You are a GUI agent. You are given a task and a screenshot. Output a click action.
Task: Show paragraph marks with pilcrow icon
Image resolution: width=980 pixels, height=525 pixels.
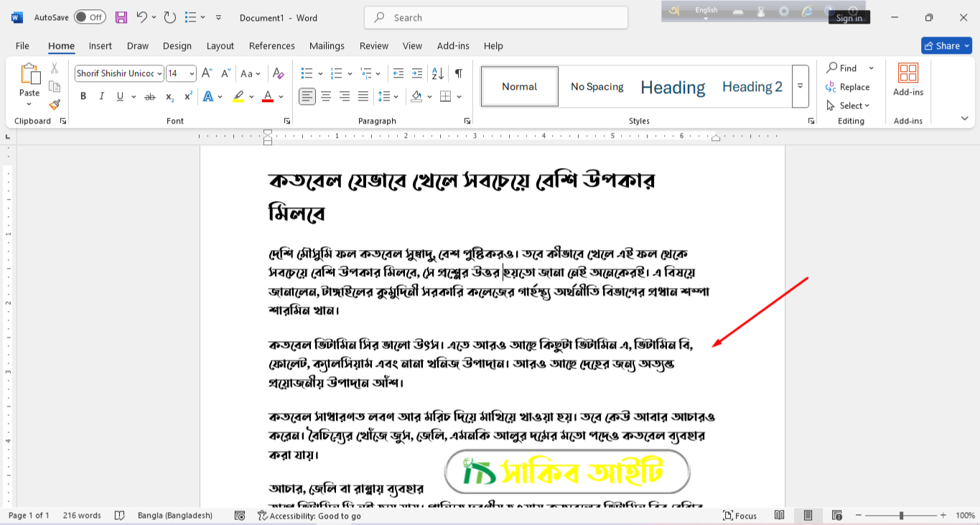[458, 73]
